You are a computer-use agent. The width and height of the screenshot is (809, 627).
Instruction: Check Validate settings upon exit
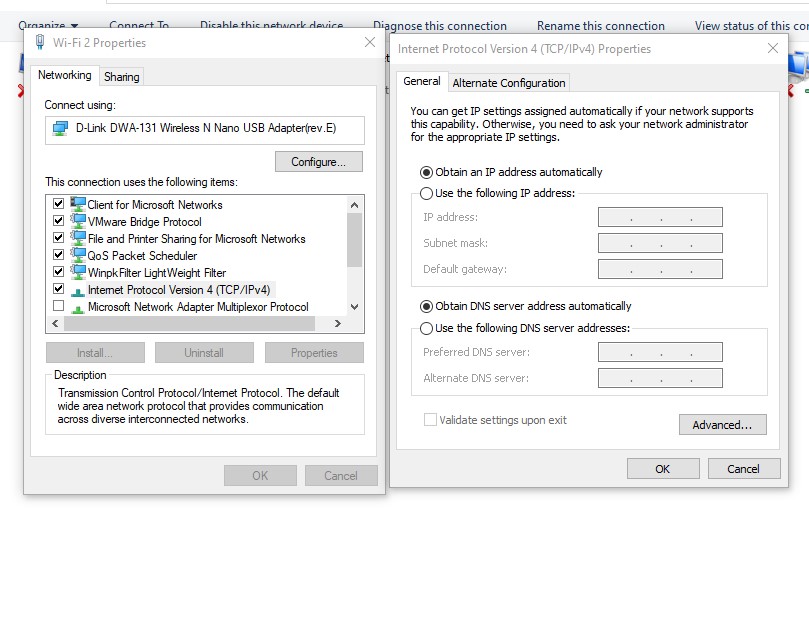(x=430, y=421)
